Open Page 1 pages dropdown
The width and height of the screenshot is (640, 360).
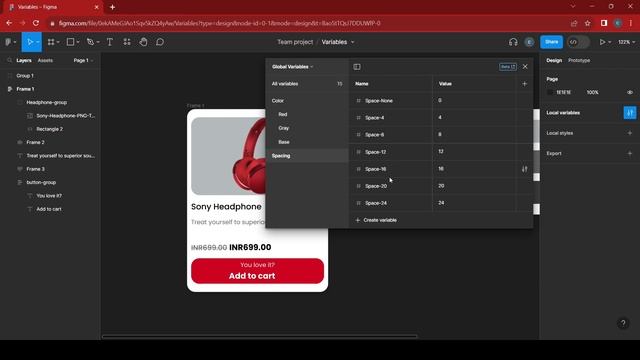pos(83,60)
